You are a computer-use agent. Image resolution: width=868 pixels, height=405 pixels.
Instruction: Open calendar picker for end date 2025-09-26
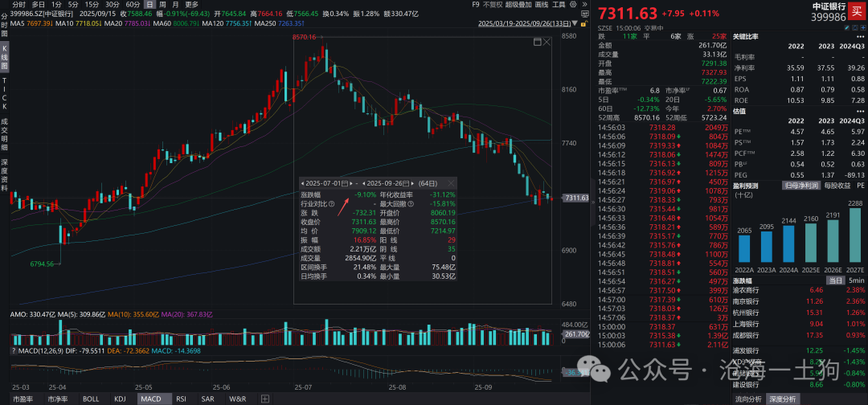click(407, 183)
